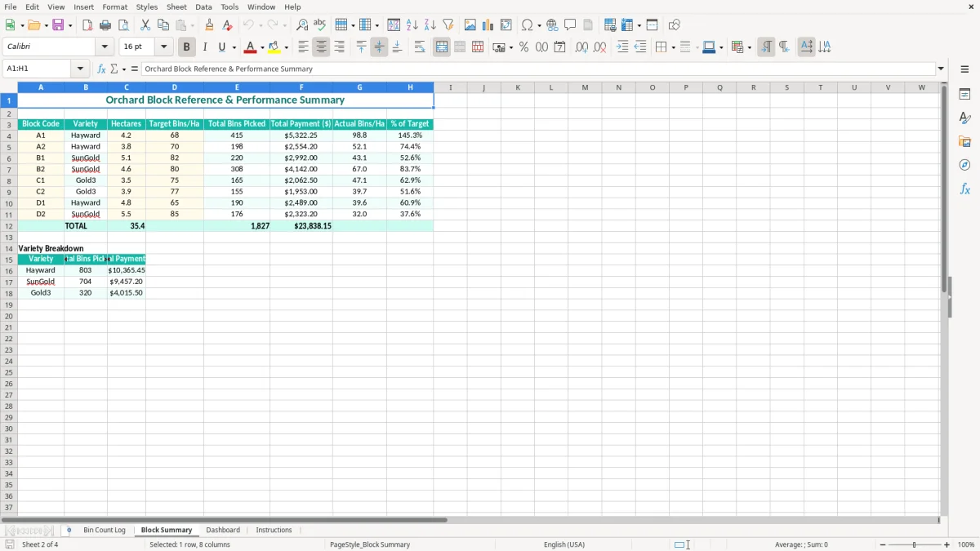This screenshot has width=980, height=551.
Task: Insert Chart icon in toolbar
Action: tap(488, 25)
